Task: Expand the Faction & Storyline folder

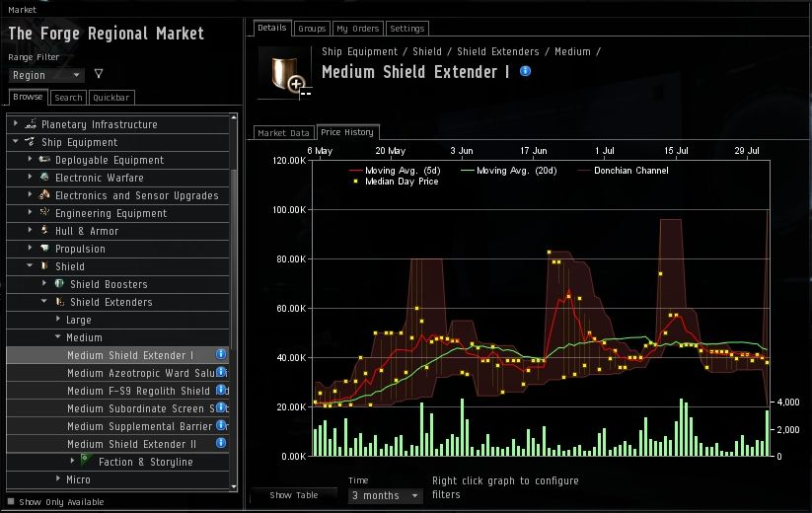Action: point(72,462)
